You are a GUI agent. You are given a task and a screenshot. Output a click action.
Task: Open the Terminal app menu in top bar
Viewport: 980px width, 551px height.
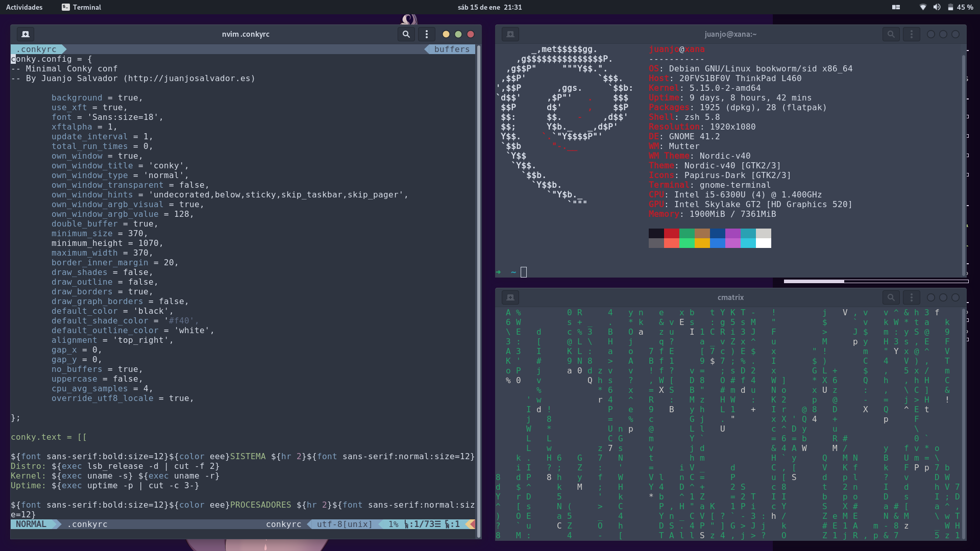(x=82, y=7)
